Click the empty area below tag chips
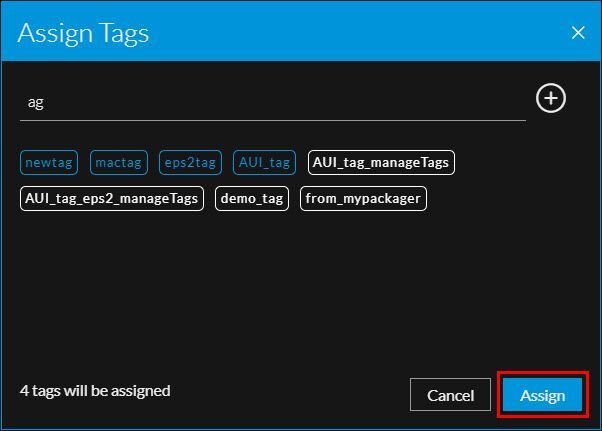This screenshot has height=431, width=602. (x=300, y=290)
